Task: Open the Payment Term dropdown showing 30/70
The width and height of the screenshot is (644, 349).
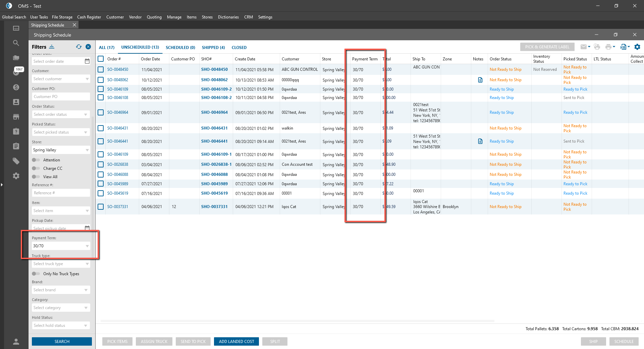Action: 61,246
